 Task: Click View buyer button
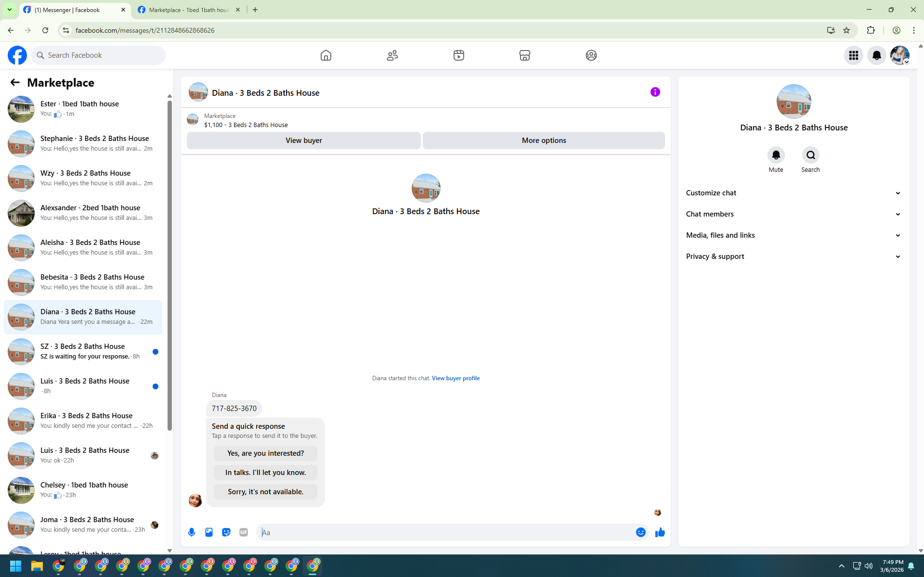(x=304, y=141)
